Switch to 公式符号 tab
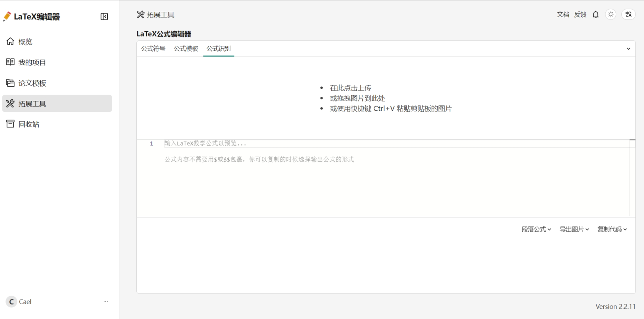Viewport: 644px width, 319px height. pyautogui.click(x=153, y=49)
